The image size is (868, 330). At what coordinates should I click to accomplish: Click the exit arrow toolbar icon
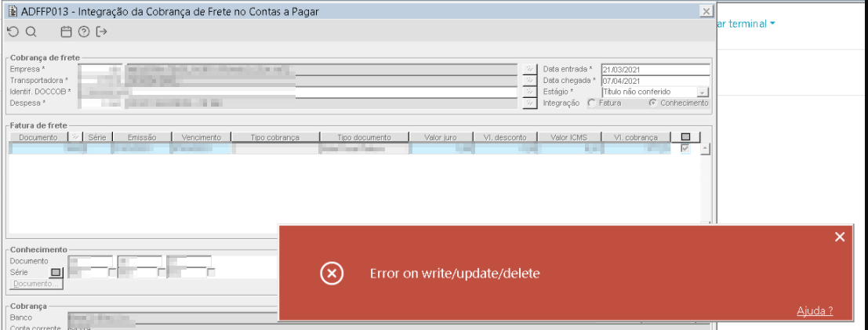[101, 32]
